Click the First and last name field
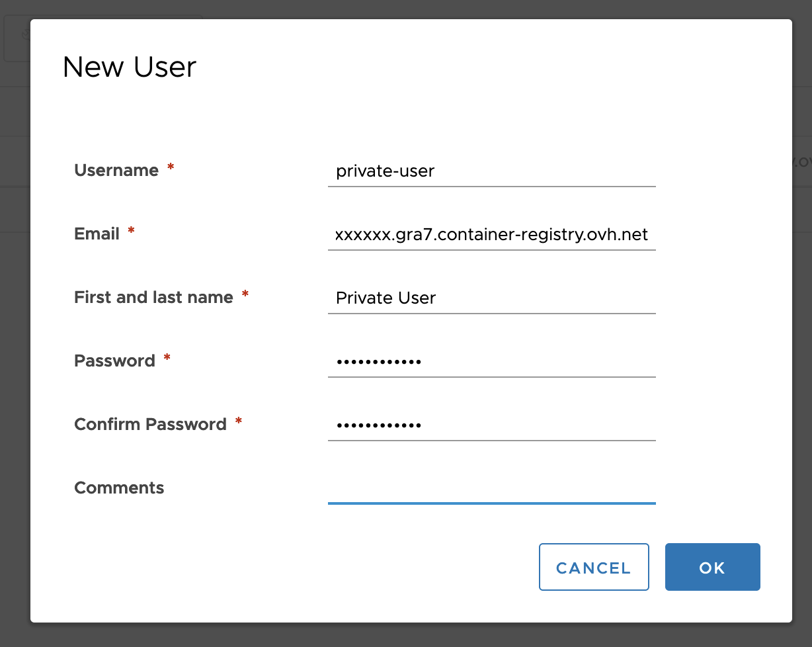Image resolution: width=812 pixels, height=647 pixels. pyautogui.click(x=492, y=298)
